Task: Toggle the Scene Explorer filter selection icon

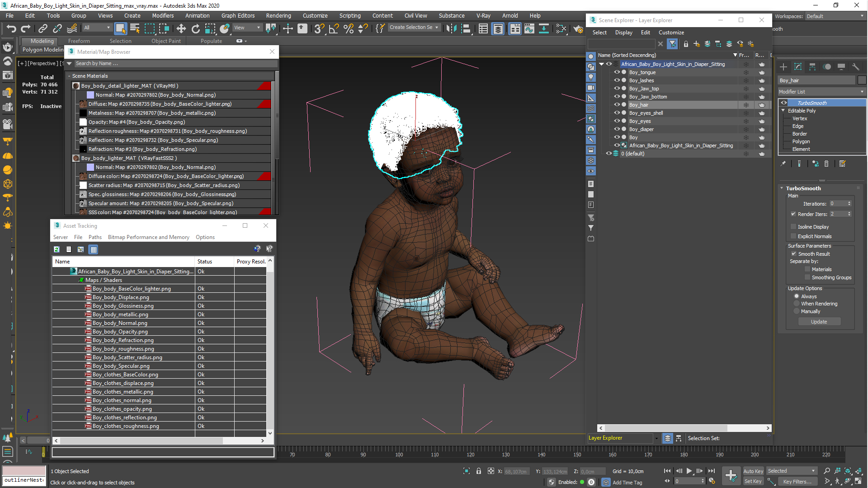Action: (x=672, y=44)
